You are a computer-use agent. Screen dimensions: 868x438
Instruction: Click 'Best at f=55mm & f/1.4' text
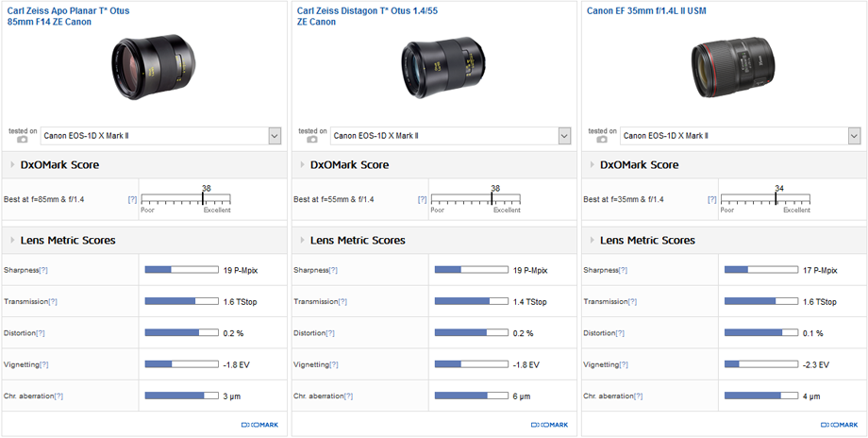click(x=334, y=199)
